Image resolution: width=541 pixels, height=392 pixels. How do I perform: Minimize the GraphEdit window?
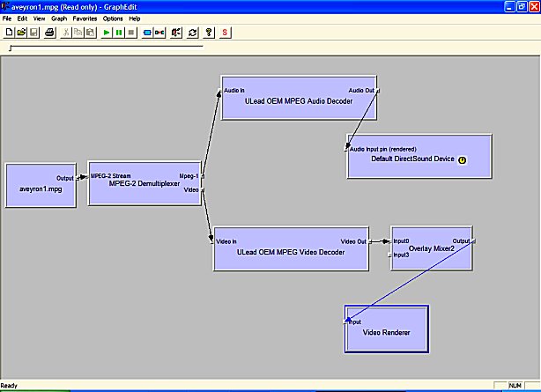509,6
